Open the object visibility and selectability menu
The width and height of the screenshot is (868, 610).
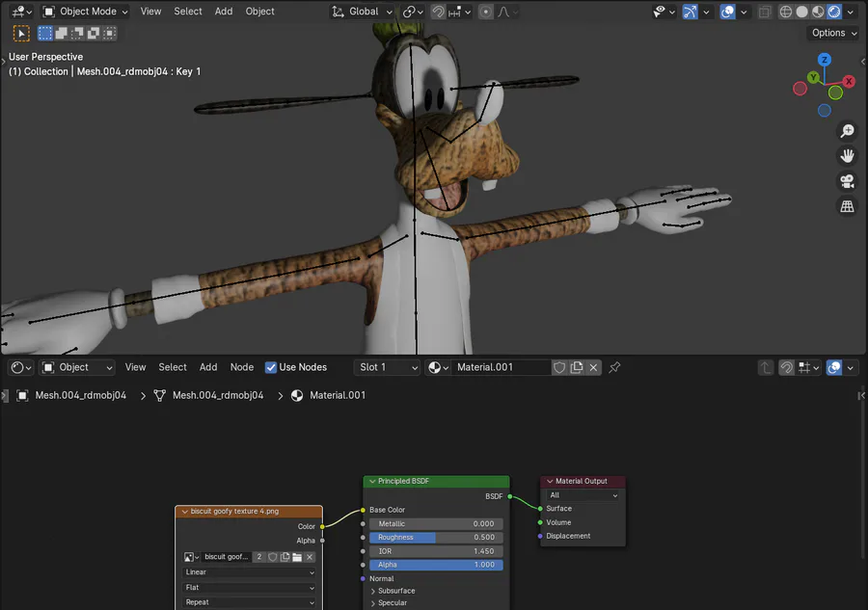(664, 11)
